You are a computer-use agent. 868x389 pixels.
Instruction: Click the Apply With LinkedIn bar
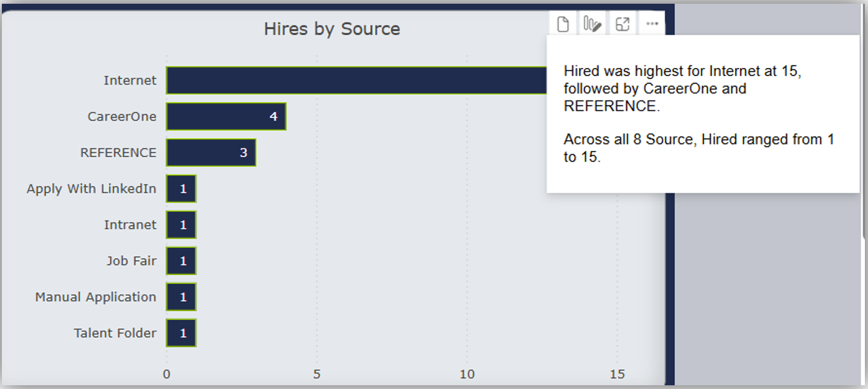pos(181,189)
